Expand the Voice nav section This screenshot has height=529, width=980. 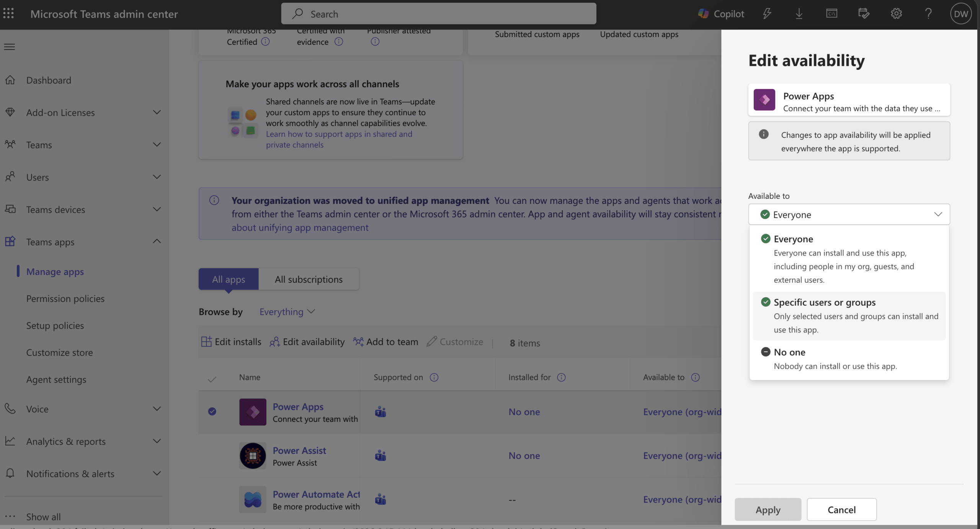point(157,409)
